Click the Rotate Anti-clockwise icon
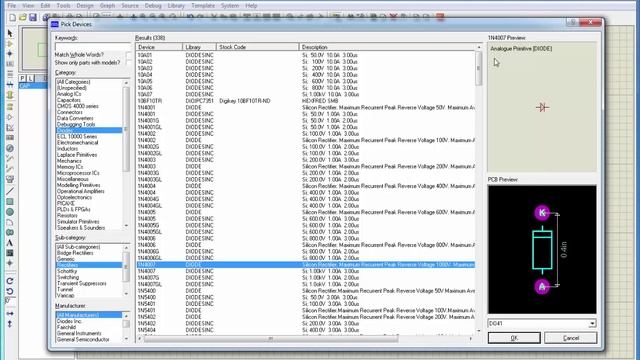This screenshot has height=360, width=640. click(10, 291)
